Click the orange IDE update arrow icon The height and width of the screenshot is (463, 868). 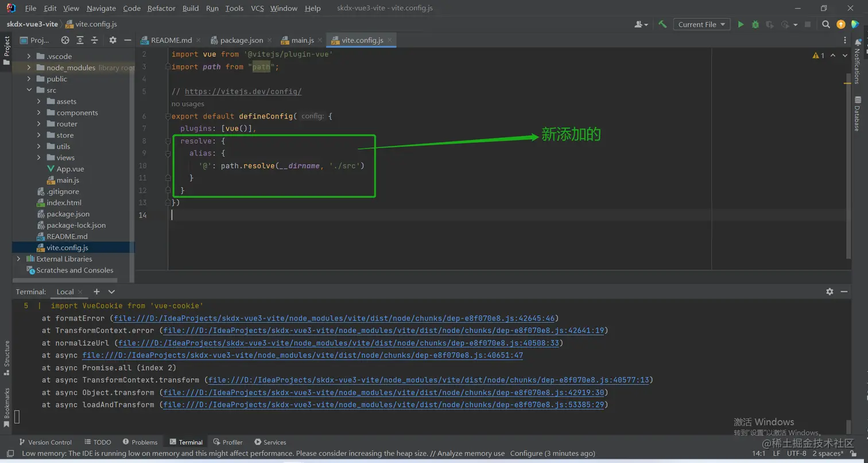click(841, 24)
